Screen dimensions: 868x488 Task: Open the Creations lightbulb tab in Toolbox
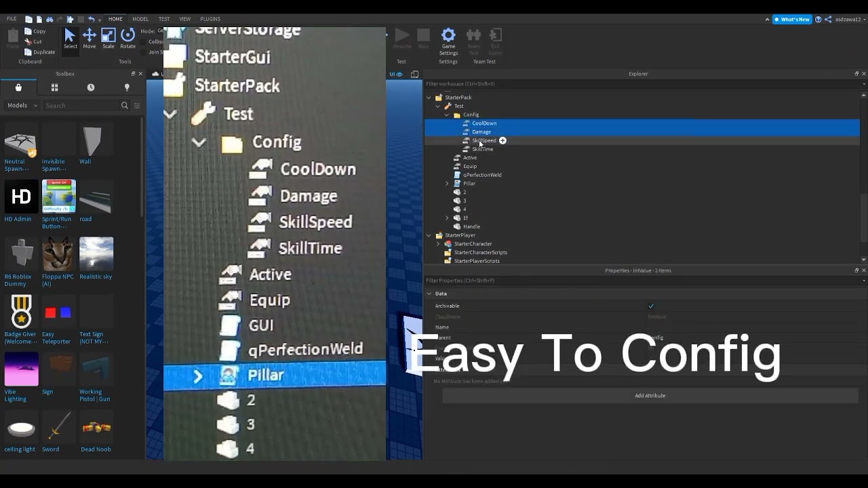coord(127,87)
